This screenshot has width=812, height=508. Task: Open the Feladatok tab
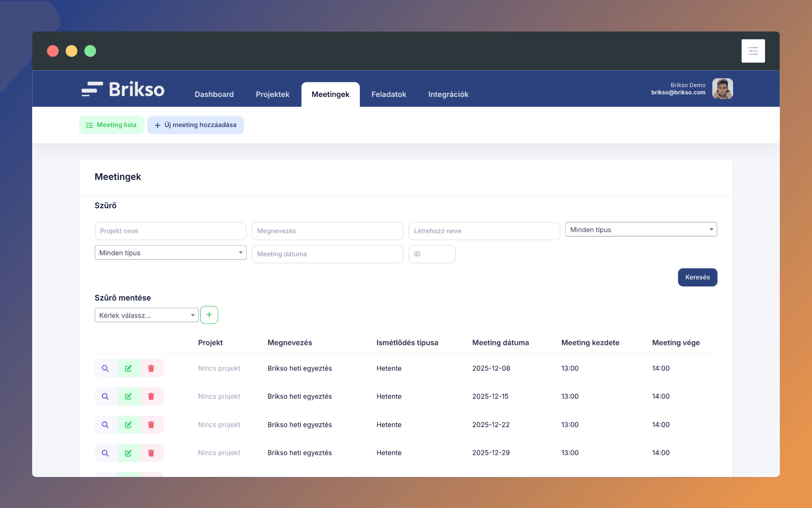pos(389,94)
